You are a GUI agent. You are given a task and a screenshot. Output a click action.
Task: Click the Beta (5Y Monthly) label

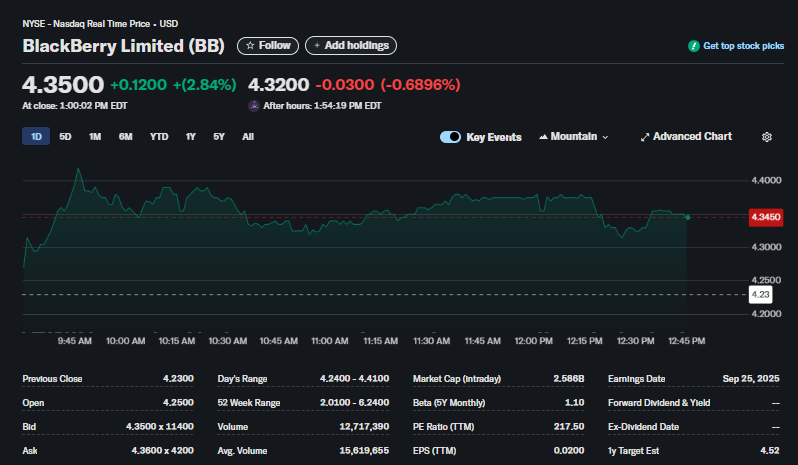[x=449, y=402]
